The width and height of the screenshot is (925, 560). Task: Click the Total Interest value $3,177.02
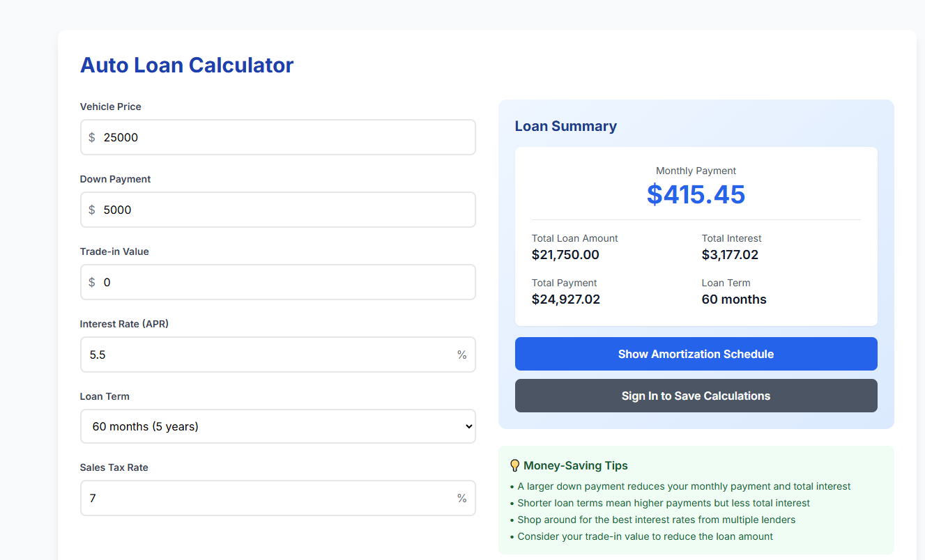[730, 254]
